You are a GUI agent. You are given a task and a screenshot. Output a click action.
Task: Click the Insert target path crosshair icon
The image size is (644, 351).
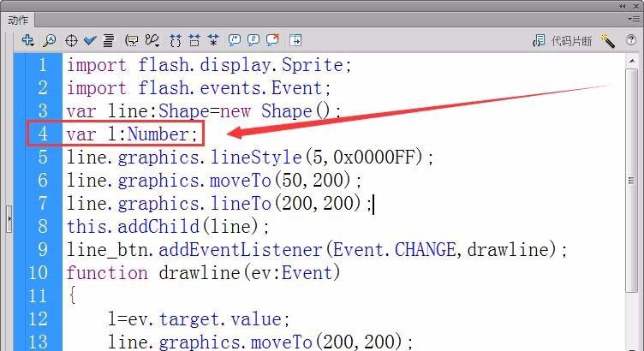point(71,40)
